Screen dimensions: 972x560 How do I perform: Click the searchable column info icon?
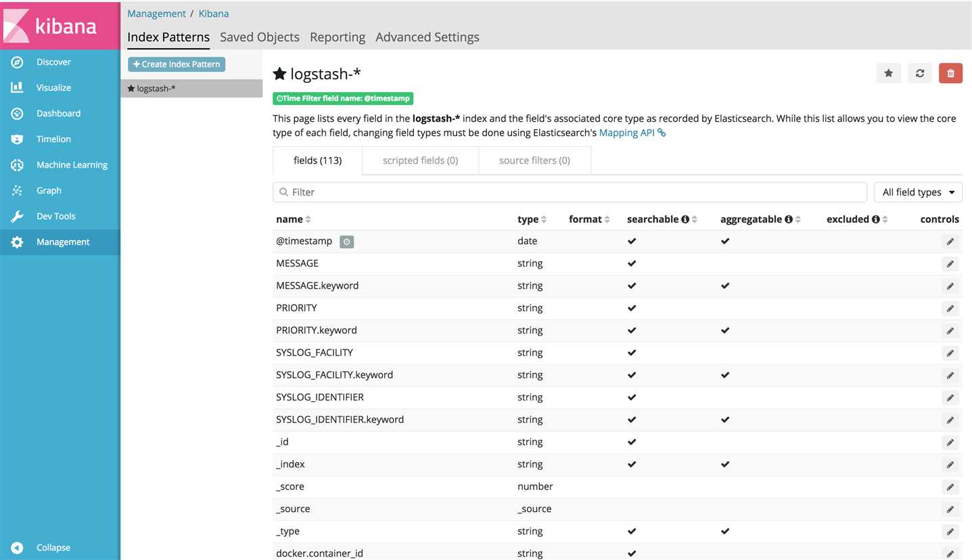click(x=685, y=219)
